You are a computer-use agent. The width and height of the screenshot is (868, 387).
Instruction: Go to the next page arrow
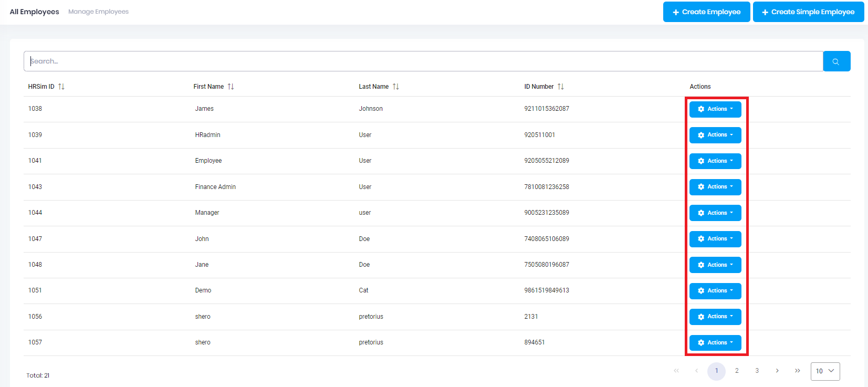[x=777, y=371]
